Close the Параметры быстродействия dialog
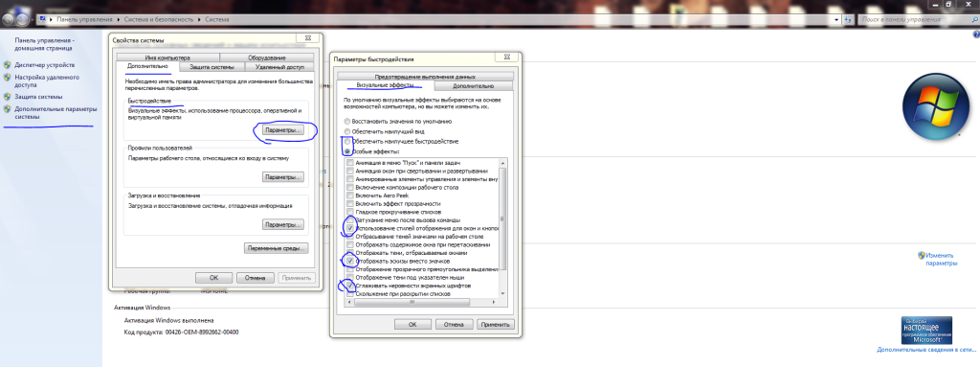 (x=507, y=57)
